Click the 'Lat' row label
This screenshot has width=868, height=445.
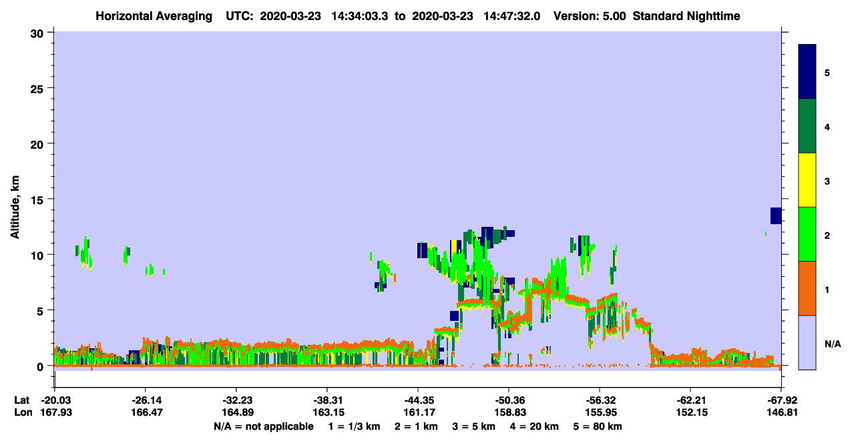(x=22, y=400)
